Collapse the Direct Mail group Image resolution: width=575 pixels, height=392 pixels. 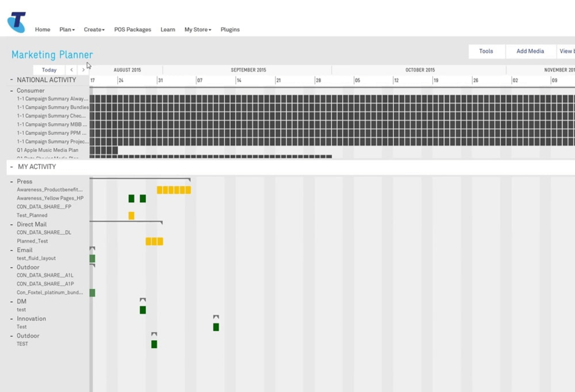pos(11,224)
